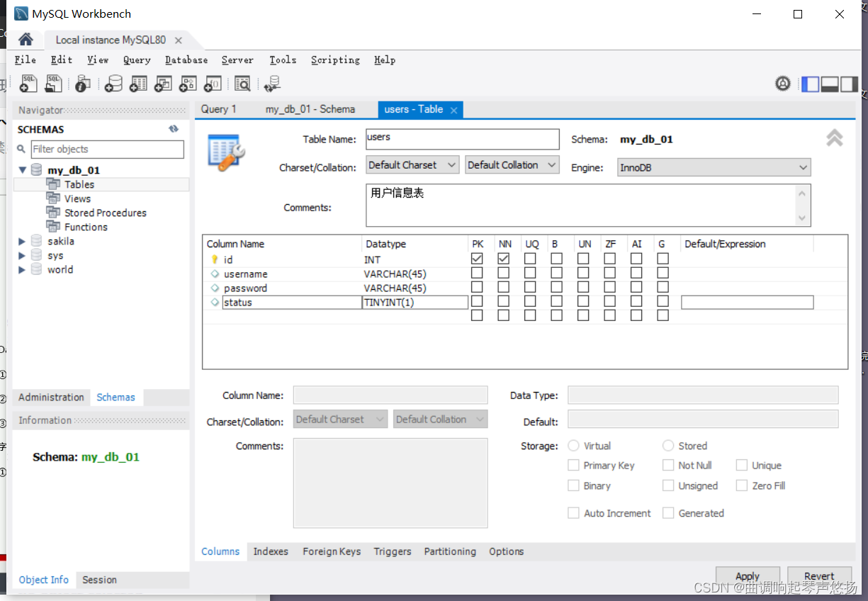
Task: Open the Scripting menu
Action: (x=335, y=60)
